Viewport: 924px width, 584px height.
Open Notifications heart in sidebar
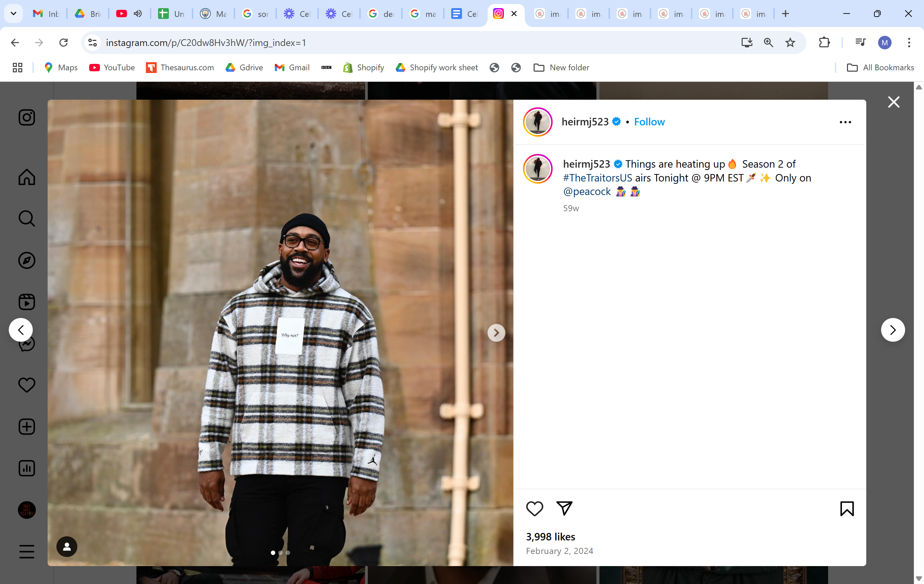pyautogui.click(x=27, y=385)
